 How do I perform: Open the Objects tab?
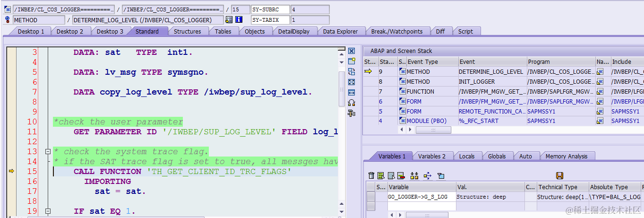(x=255, y=31)
